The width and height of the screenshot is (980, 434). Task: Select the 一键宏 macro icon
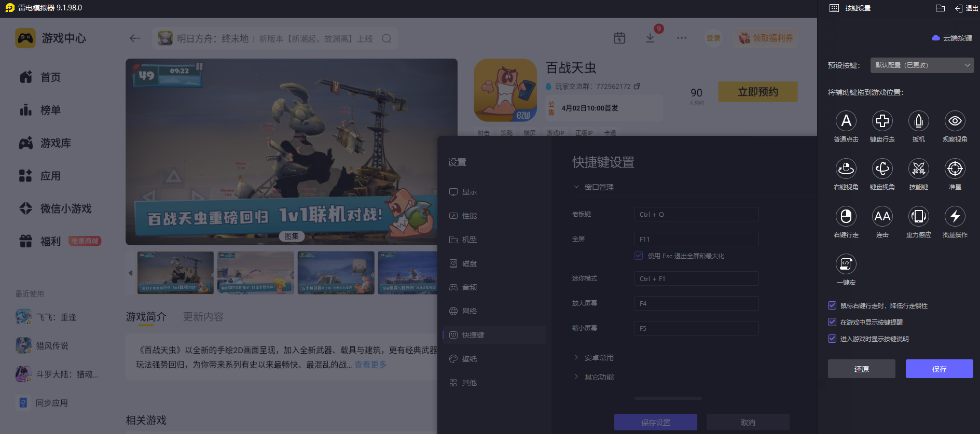click(846, 264)
